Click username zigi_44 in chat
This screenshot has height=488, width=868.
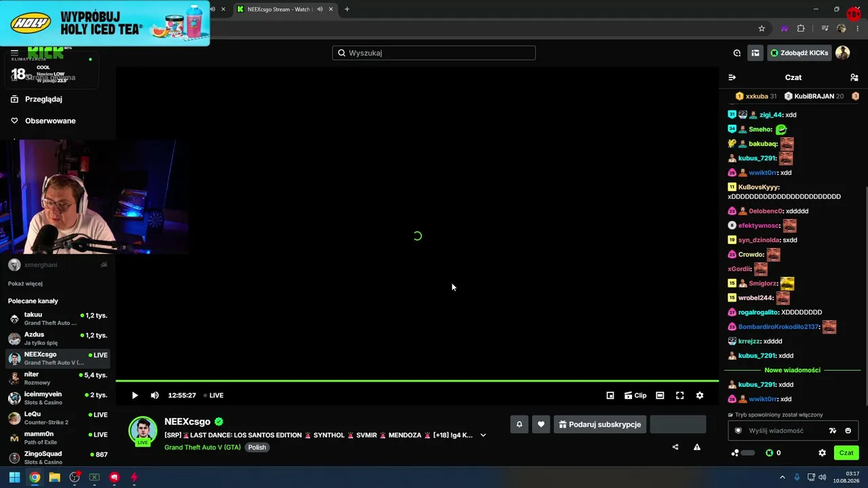click(771, 115)
